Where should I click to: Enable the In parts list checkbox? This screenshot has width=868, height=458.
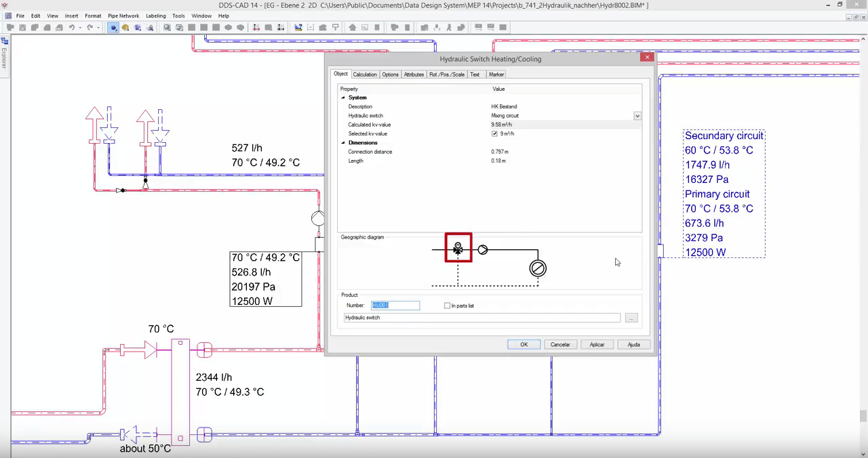pos(447,306)
